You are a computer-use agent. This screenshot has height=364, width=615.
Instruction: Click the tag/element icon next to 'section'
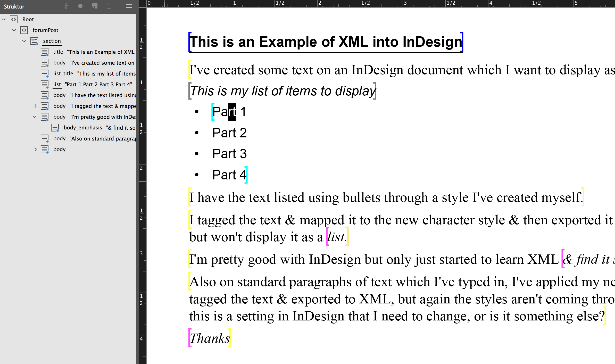(x=35, y=40)
